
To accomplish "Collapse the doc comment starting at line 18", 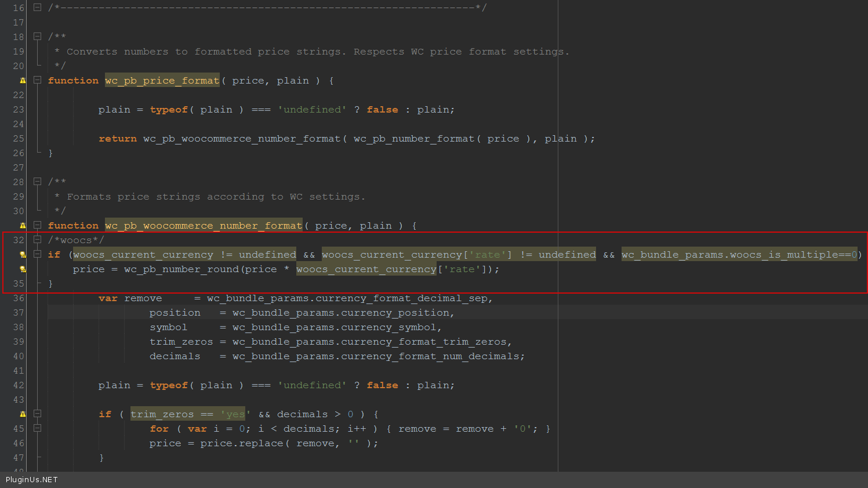I will tap(37, 37).
